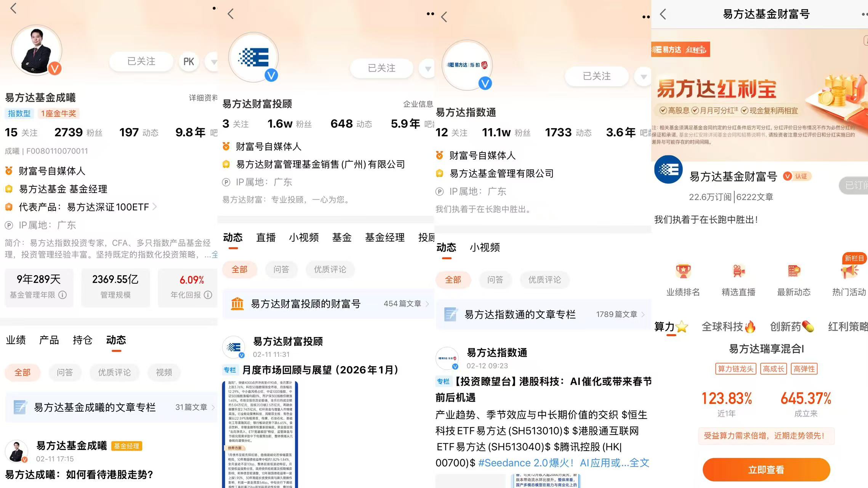The width and height of the screenshot is (868, 488).
Task: Tap the 业绩排名 trophy icon
Action: coord(683,271)
